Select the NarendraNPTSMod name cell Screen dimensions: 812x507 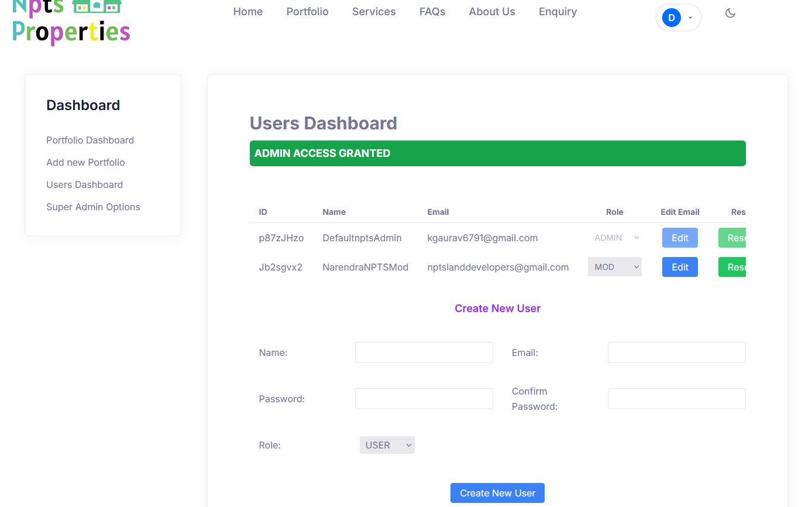pos(366,267)
